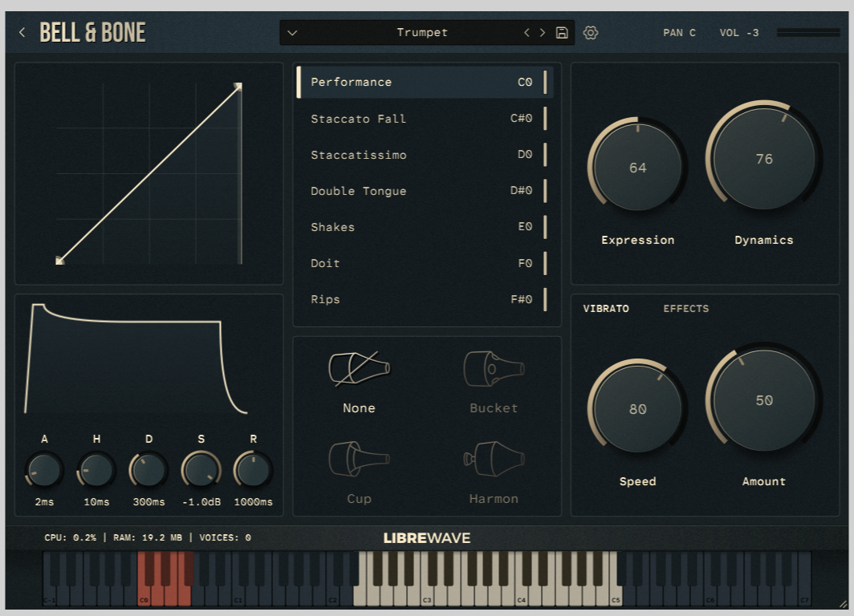Switch to the VIBRATO tab
Viewport: 854px width, 616px height.
coord(606,309)
